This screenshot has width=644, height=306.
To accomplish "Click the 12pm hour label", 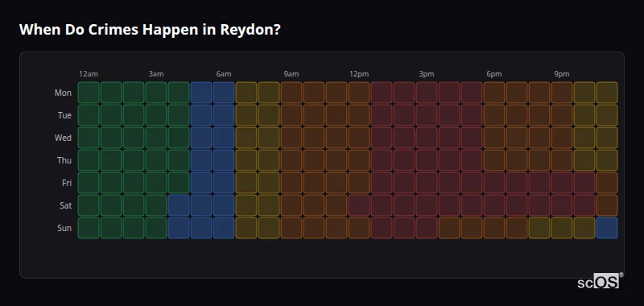I will tap(359, 74).
